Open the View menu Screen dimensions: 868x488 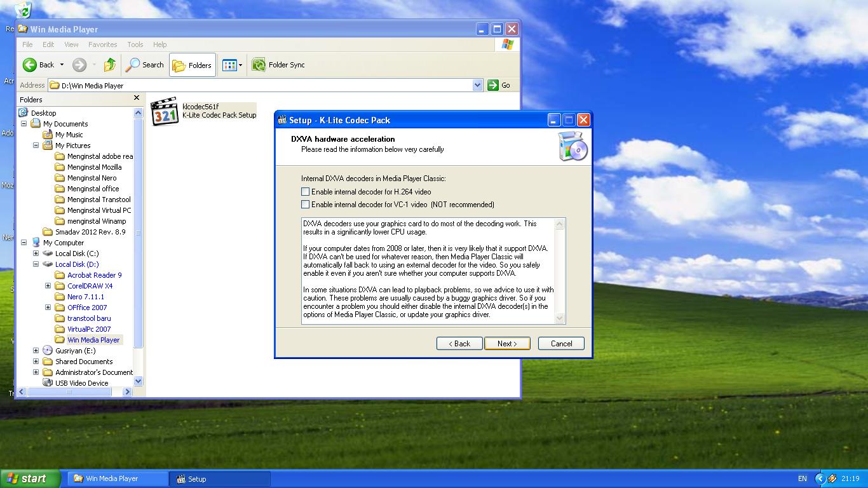coord(71,44)
